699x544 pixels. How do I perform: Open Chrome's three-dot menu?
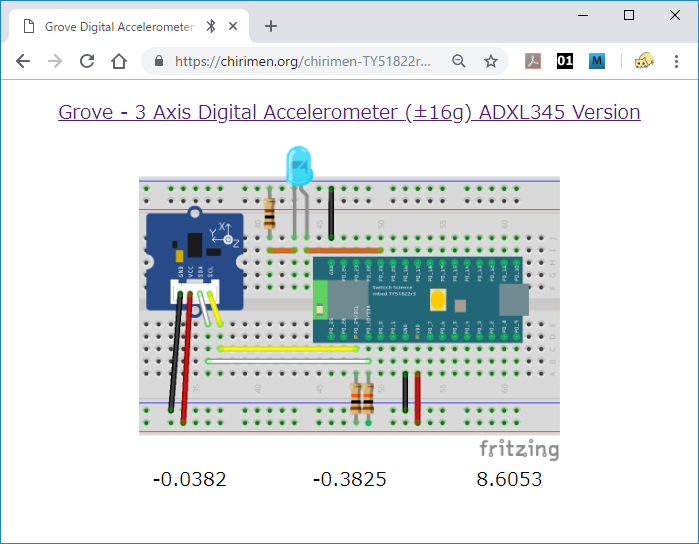point(677,61)
